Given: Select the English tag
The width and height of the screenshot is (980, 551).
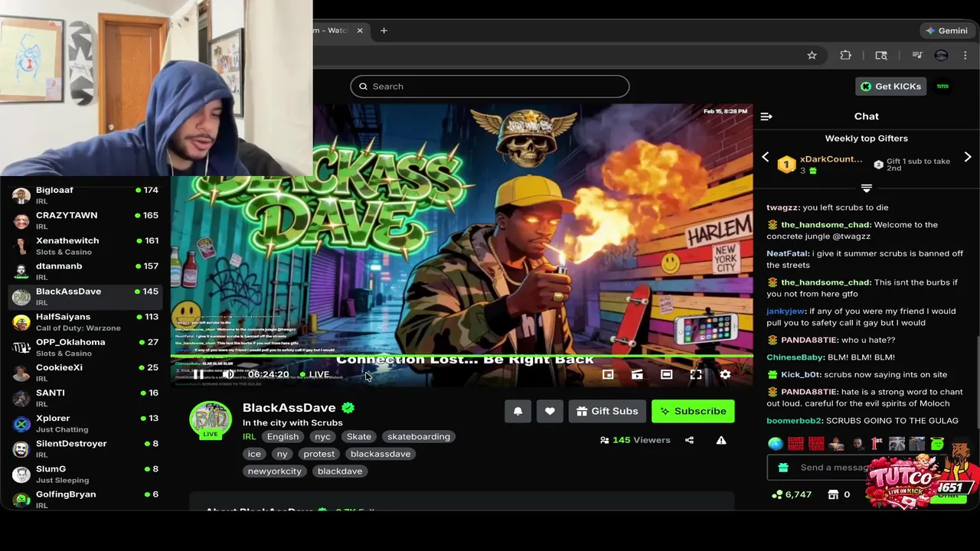Looking at the screenshot, I should point(283,436).
